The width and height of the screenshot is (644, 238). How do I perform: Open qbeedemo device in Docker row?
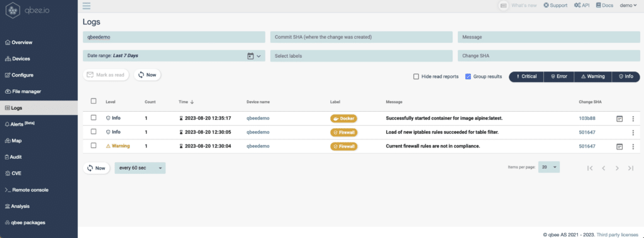point(258,118)
